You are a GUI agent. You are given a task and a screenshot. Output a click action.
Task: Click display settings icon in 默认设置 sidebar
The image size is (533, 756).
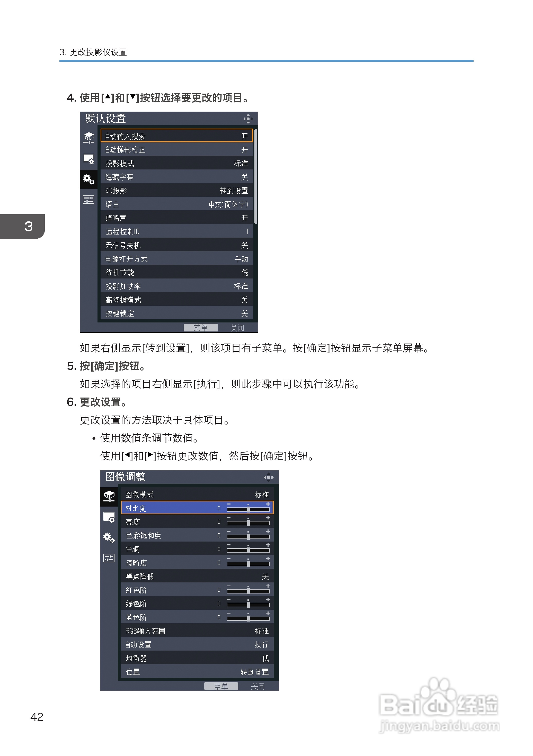click(x=88, y=159)
